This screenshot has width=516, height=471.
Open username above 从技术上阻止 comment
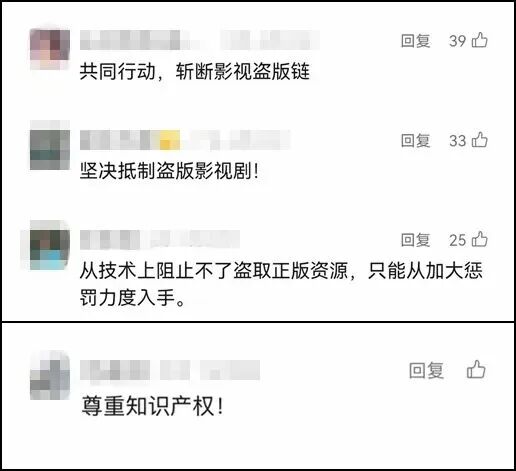(160, 239)
